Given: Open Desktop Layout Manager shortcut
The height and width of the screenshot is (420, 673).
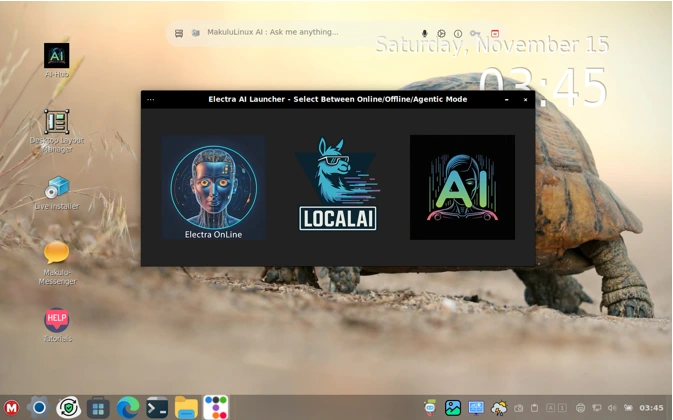Looking at the screenshot, I should click(57, 123).
